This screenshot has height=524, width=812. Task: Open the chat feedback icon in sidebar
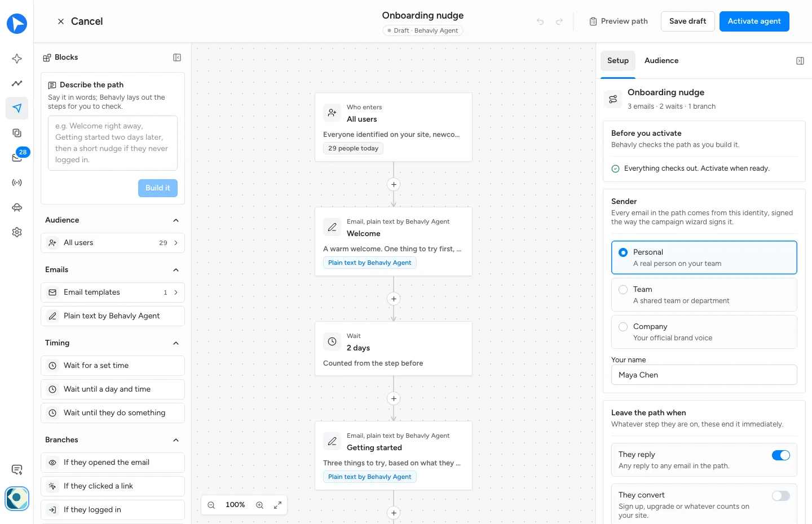[17, 469]
